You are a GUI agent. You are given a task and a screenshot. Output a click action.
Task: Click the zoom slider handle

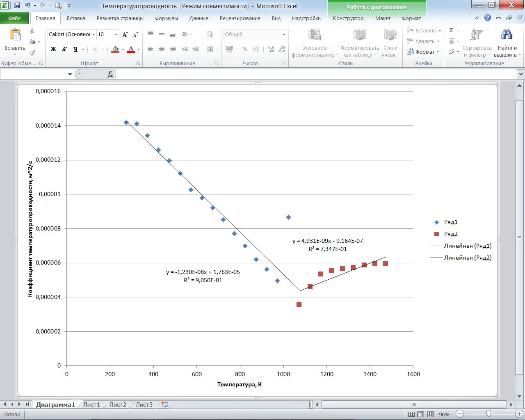pos(488,414)
